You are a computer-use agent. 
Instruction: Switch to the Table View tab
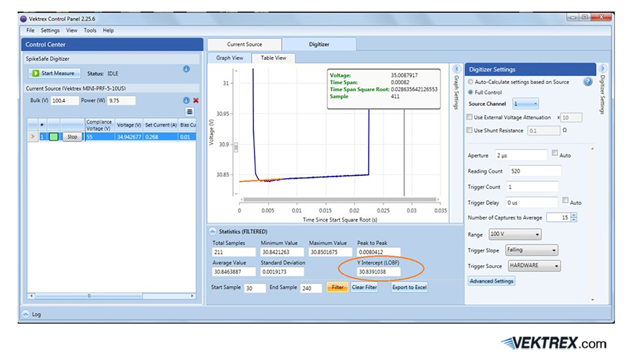(273, 58)
